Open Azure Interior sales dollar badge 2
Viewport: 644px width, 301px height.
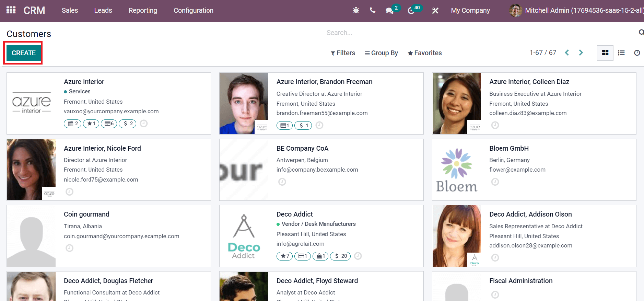pyautogui.click(x=127, y=124)
